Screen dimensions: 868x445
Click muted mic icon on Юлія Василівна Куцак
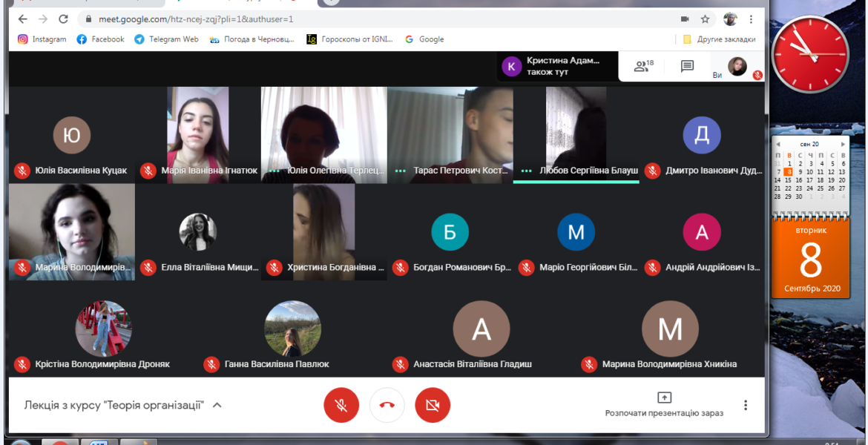(22, 171)
